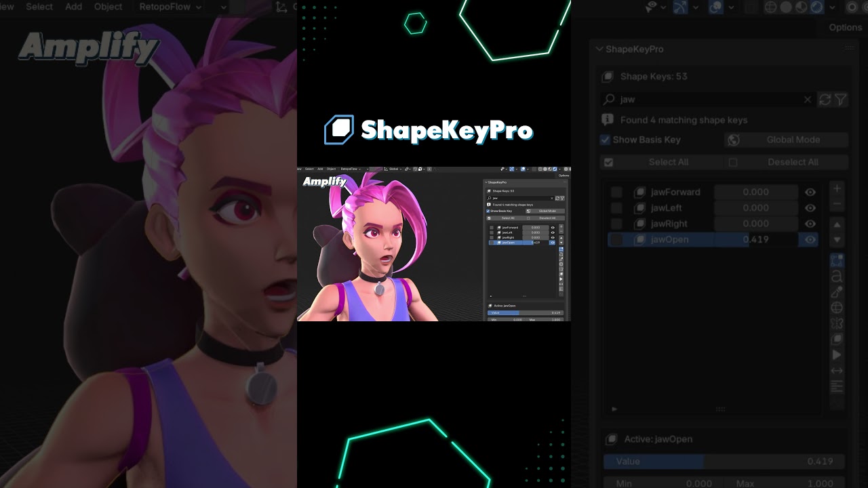Collapse the background ShapeKeyPro panel header chevron
This screenshot has height=488, width=868.
599,49
